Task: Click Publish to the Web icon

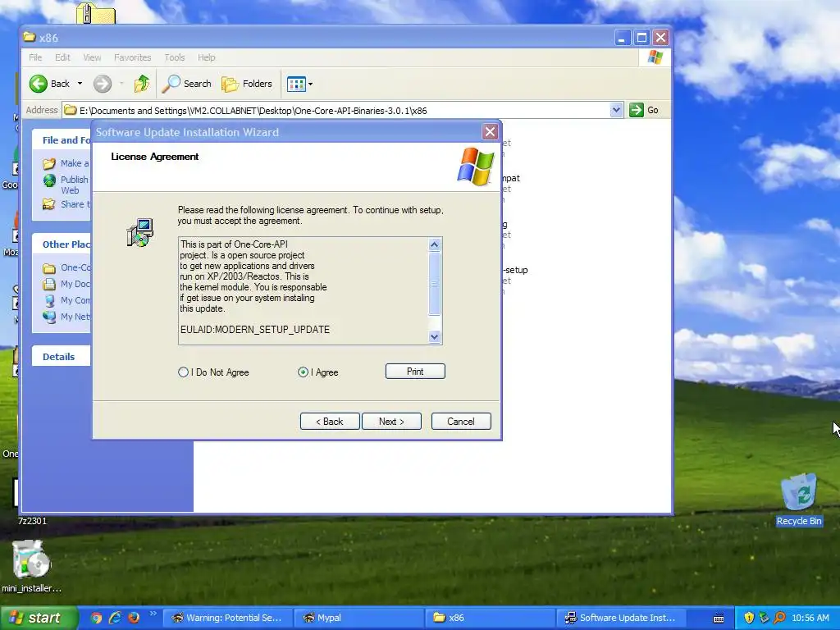Action: 49,180
